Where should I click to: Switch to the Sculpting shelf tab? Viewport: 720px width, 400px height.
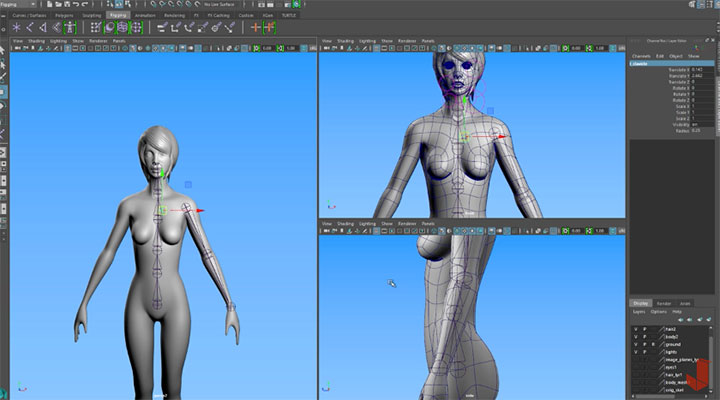click(x=91, y=15)
